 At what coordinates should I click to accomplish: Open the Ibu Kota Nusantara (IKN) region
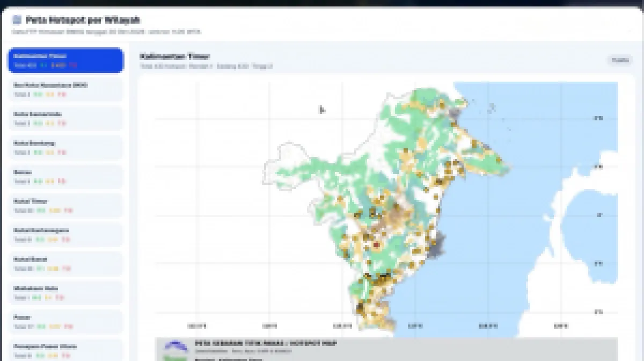[65, 89]
